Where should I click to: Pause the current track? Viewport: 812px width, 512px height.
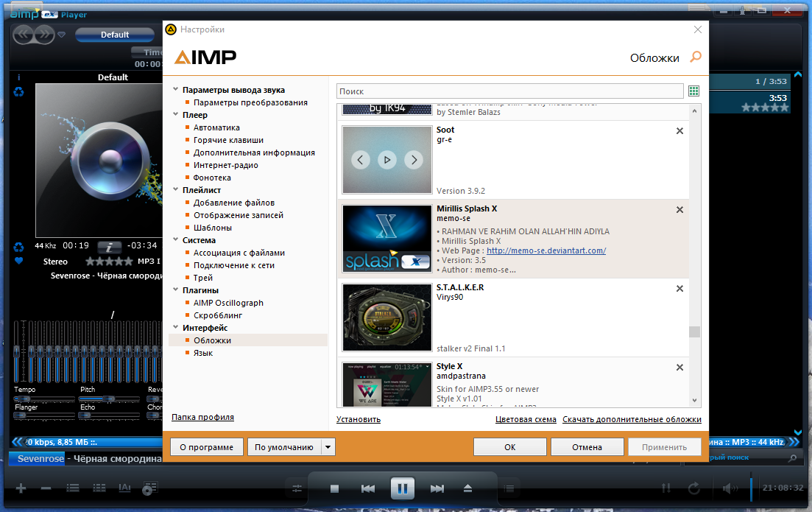(403, 488)
